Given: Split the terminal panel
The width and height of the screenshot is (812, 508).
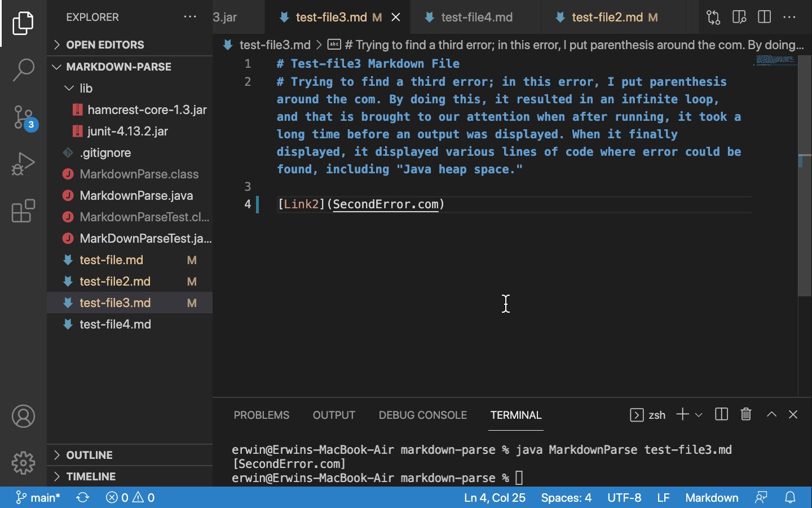Looking at the screenshot, I should [721, 414].
